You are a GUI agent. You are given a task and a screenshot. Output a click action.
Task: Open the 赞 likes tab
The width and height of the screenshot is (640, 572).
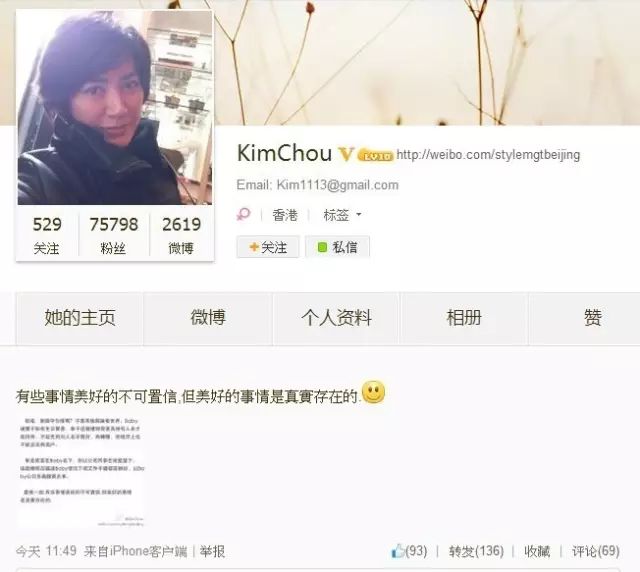[592, 318]
